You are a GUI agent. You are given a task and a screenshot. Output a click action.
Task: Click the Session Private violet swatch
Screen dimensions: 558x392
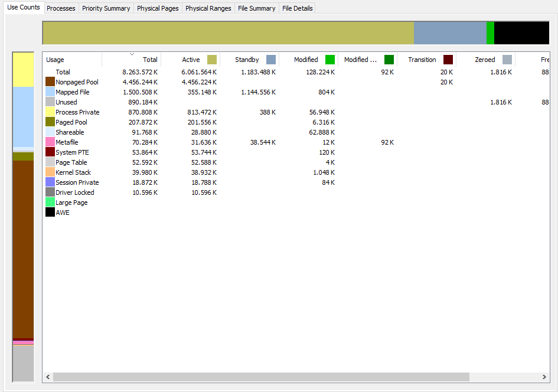point(50,182)
